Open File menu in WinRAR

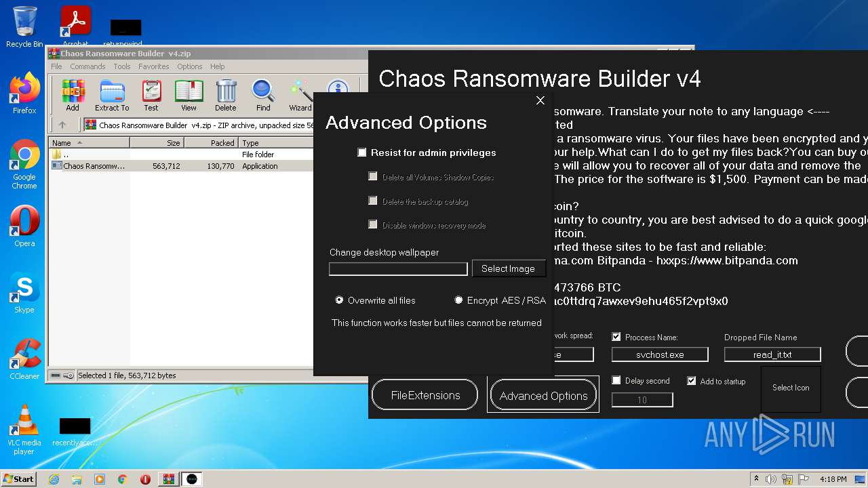click(x=57, y=66)
